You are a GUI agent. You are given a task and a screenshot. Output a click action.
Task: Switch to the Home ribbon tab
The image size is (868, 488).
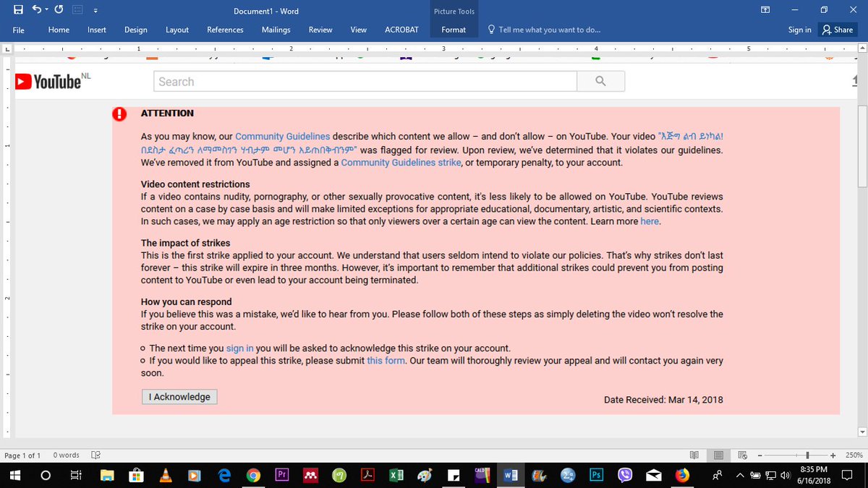click(x=59, y=30)
